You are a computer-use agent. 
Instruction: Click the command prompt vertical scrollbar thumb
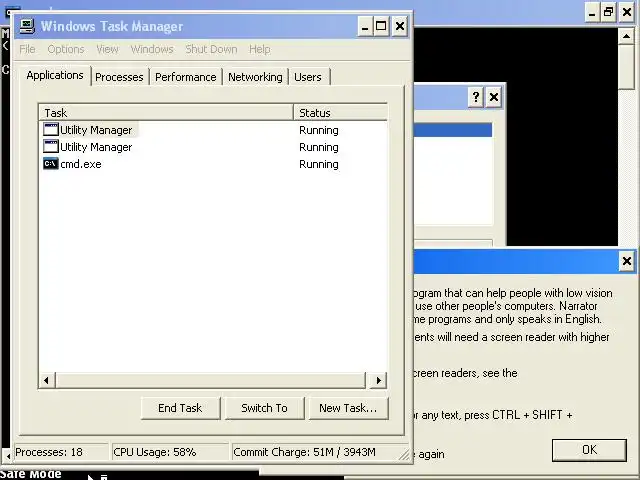(x=626, y=67)
